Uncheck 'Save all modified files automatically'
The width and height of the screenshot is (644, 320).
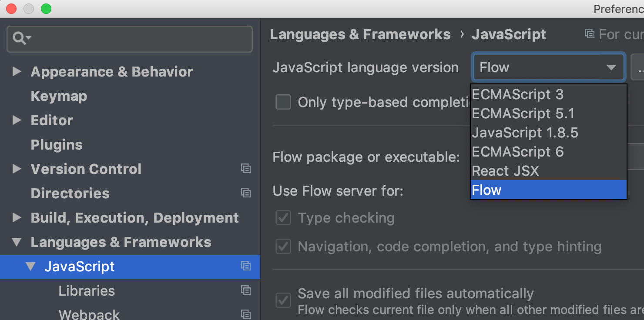click(283, 300)
